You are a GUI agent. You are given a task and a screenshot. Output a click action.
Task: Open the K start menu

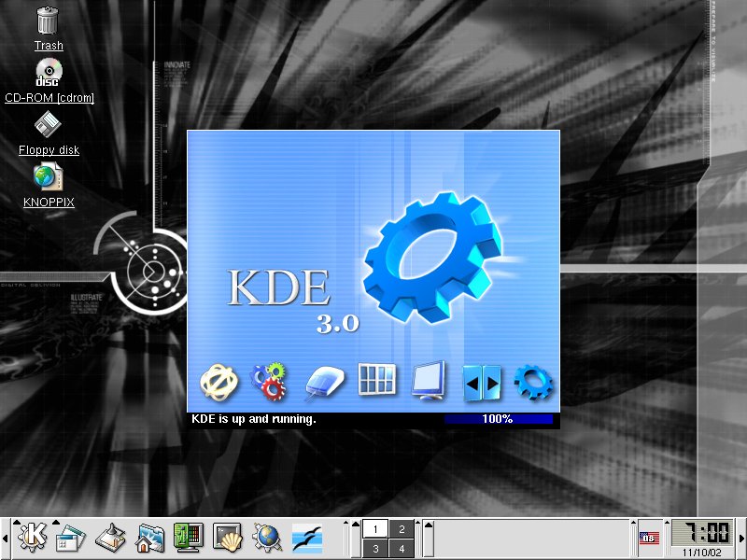33,538
